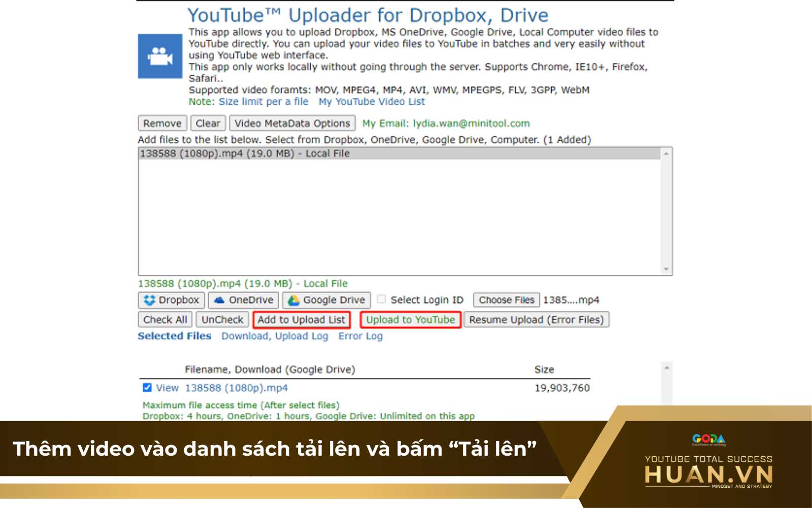Open My YouTube Video List link

point(371,102)
